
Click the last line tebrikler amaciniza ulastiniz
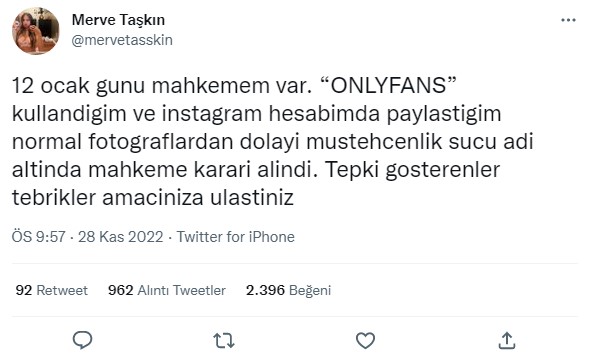click(x=153, y=198)
